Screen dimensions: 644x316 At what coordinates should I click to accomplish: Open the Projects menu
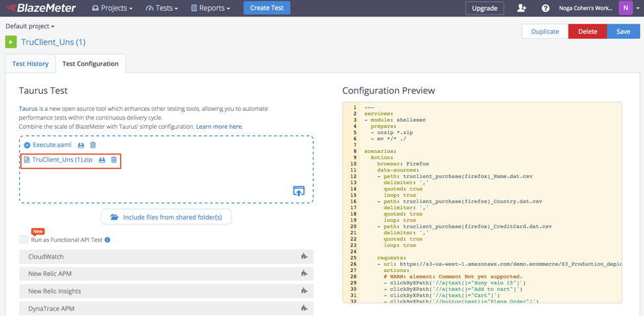point(112,8)
